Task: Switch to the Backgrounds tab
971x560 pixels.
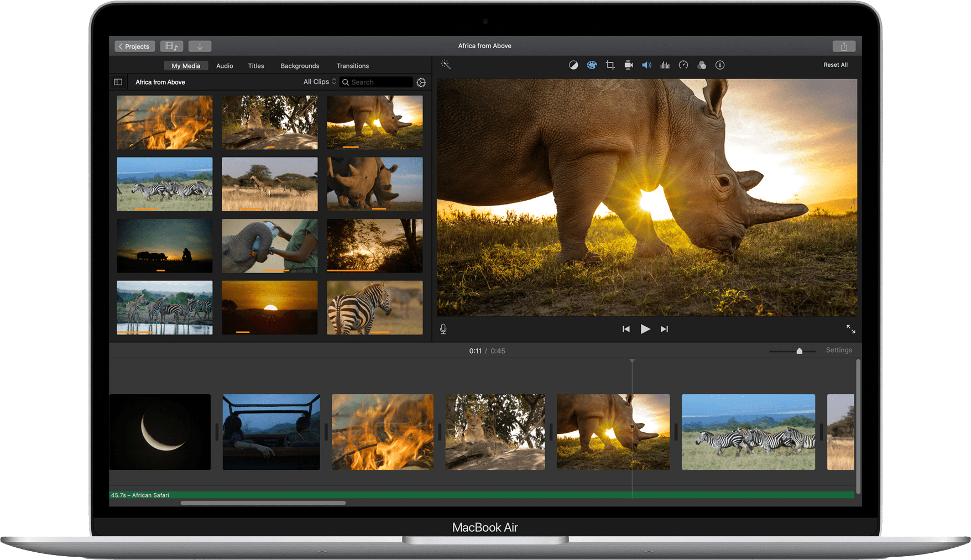Action: pos(300,66)
